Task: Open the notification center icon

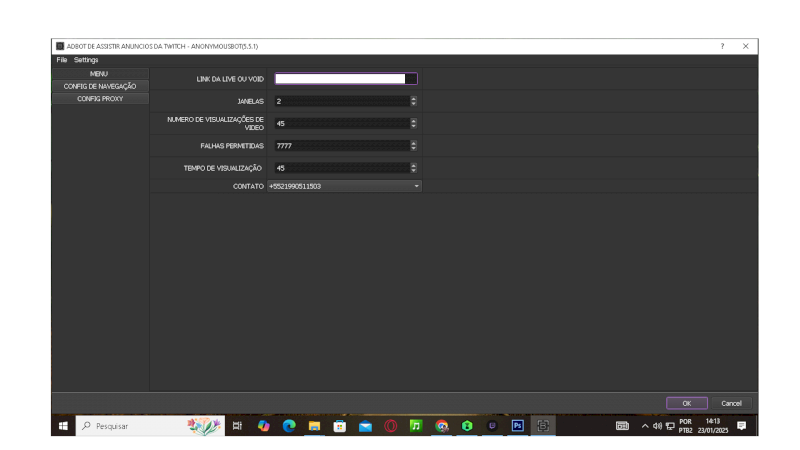Action: 741,426
